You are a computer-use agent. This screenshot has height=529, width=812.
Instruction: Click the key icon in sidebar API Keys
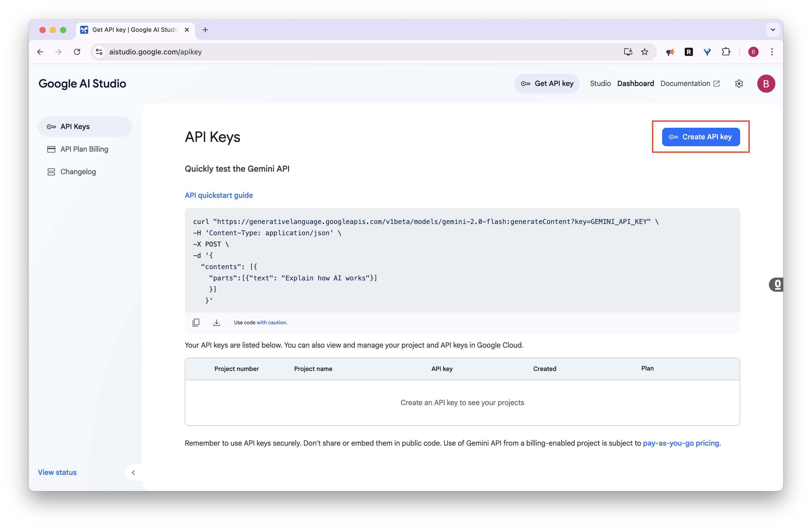51,126
